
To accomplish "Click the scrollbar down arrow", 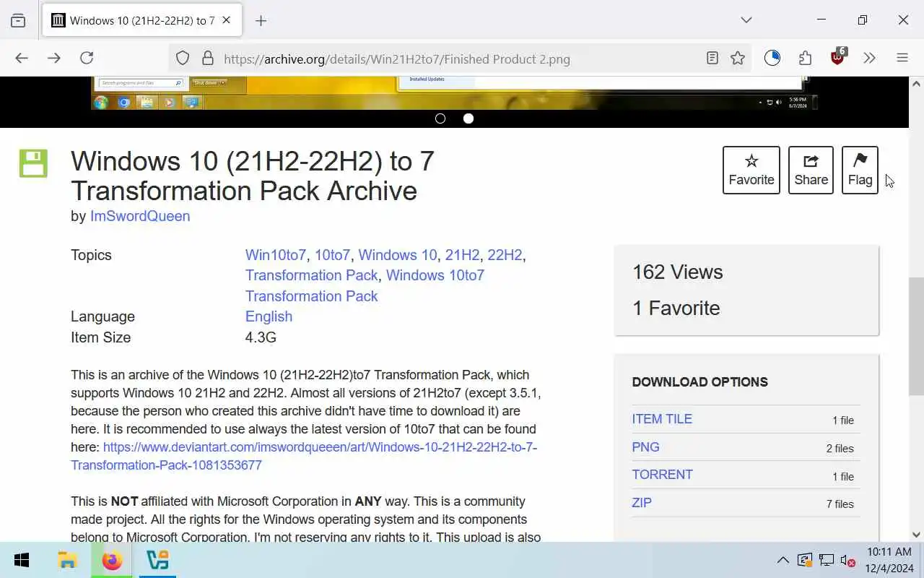I will pyautogui.click(x=916, y=535).
